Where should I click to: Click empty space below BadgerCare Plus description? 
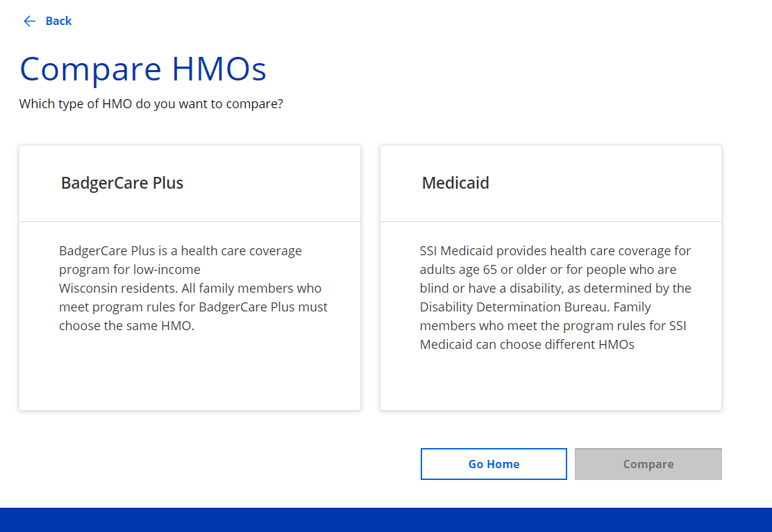pos(190,375)
